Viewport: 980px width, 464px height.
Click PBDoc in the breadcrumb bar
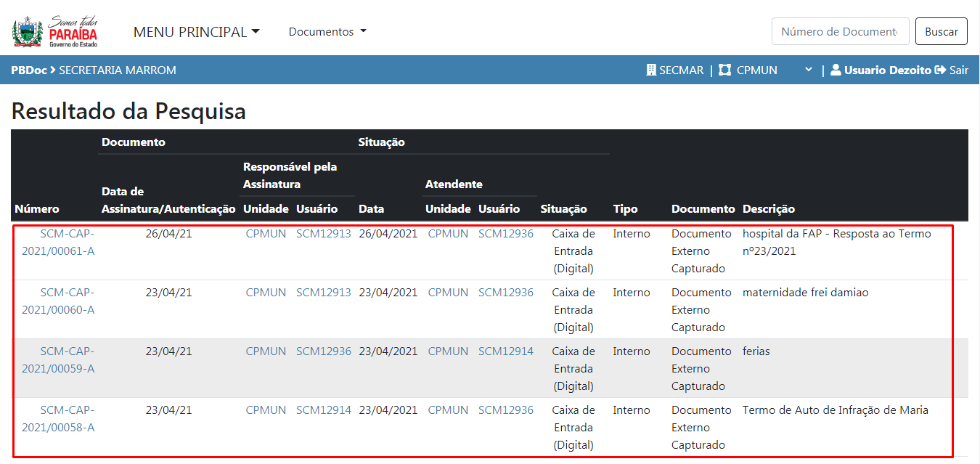[x=28, y=70]
